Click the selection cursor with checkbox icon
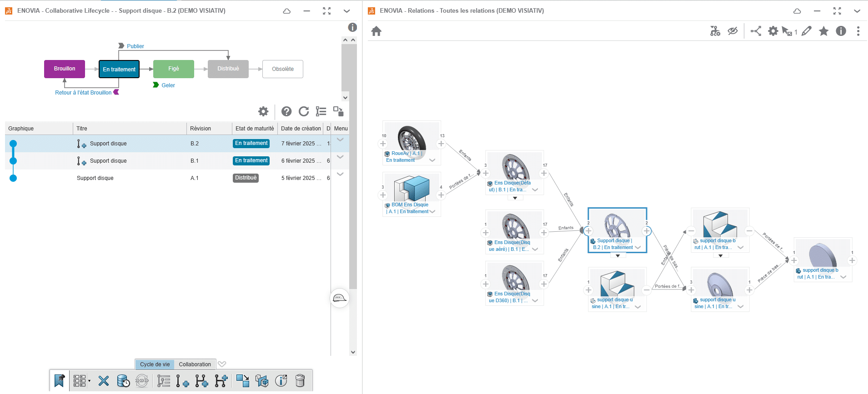The image size is (868, 394). click(x=787, y=31)
